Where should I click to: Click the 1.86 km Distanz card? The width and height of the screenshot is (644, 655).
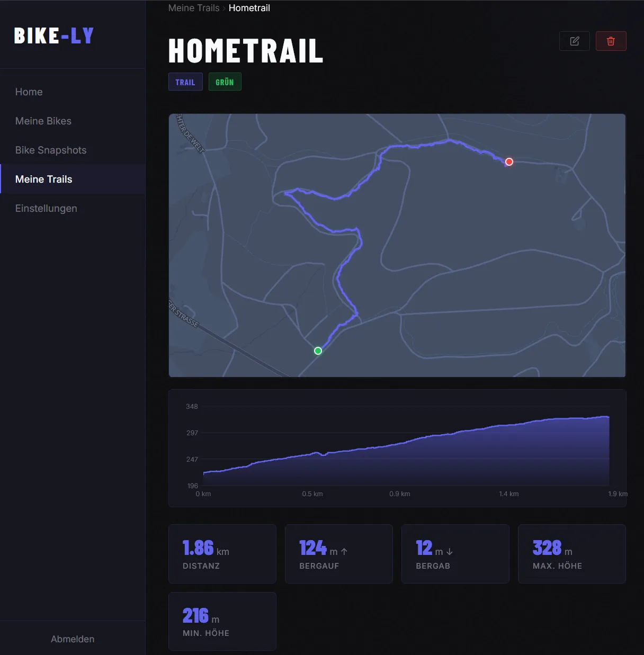[222, 553]
